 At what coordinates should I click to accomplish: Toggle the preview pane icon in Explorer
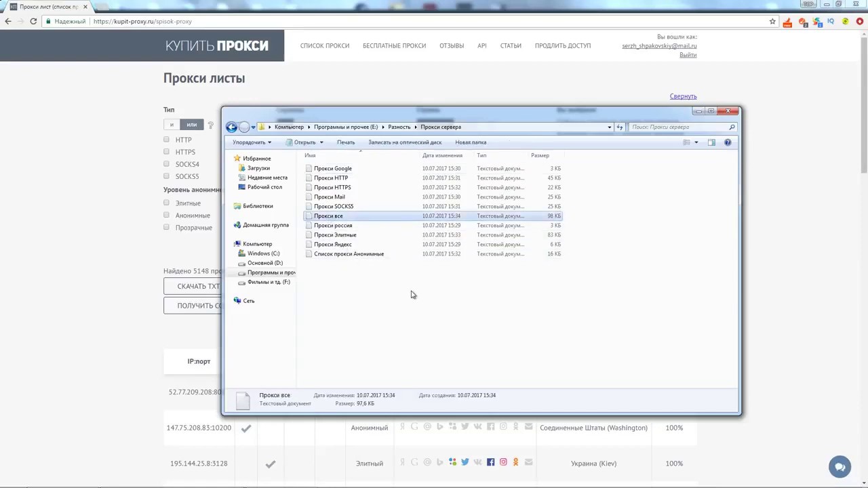click(711, 142)
